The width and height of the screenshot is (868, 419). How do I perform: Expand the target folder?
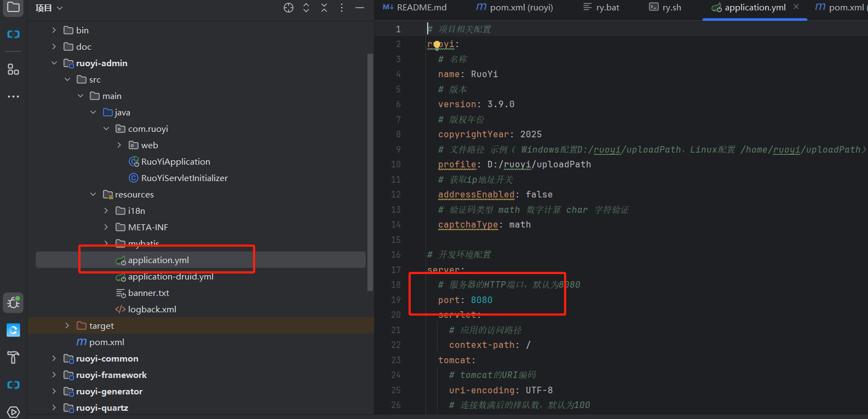(67, 325)
